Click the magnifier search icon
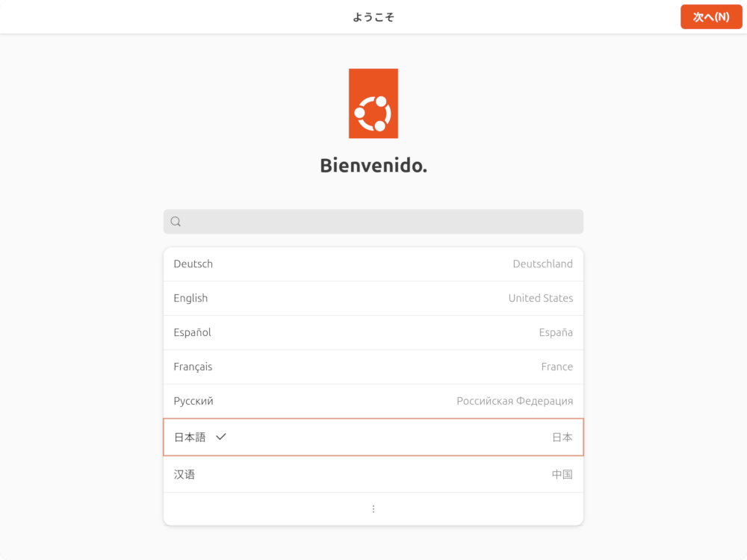 (x=176, y=221)
